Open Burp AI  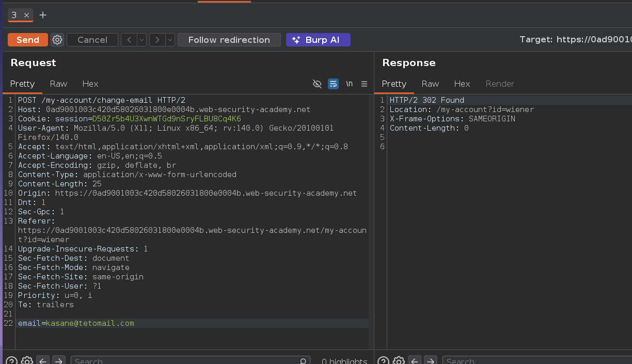pyautogui.click(x=318, y=40)
